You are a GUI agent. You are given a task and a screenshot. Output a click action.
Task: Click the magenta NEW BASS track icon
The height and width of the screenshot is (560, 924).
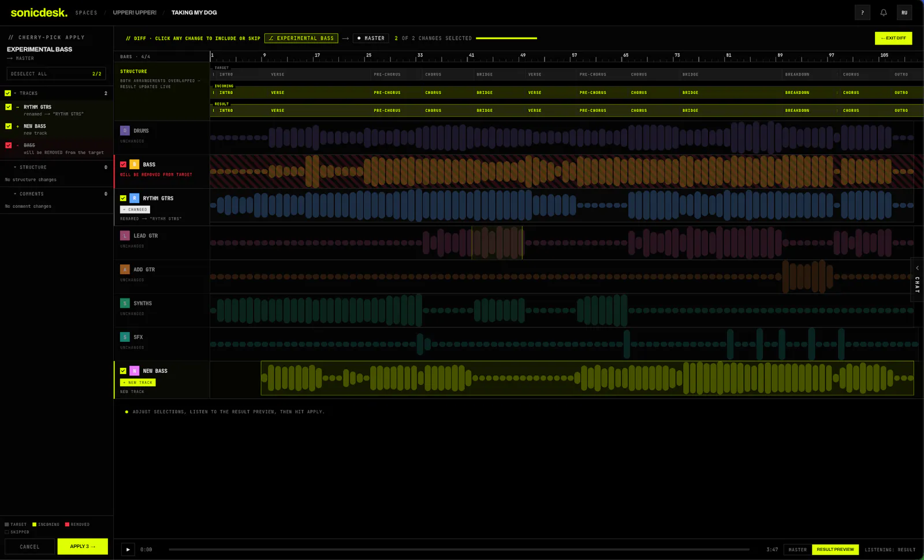pos(134,371)
